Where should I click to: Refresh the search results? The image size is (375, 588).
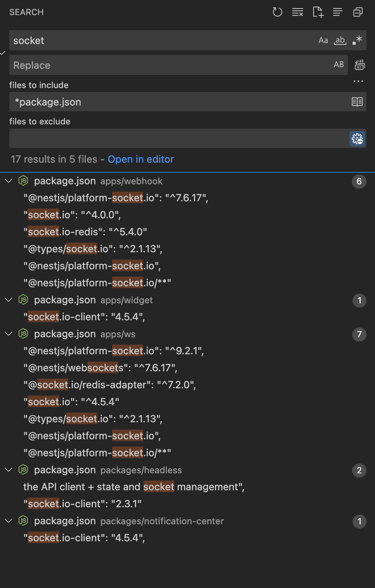278,12
